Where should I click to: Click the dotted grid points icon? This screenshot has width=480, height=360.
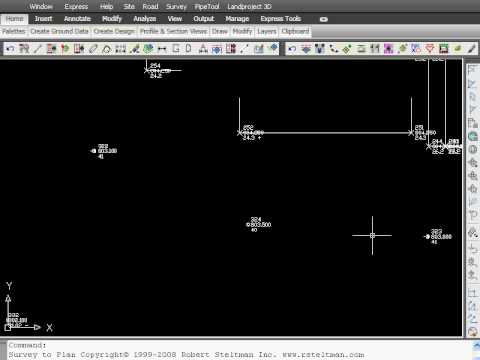(120, 49)
